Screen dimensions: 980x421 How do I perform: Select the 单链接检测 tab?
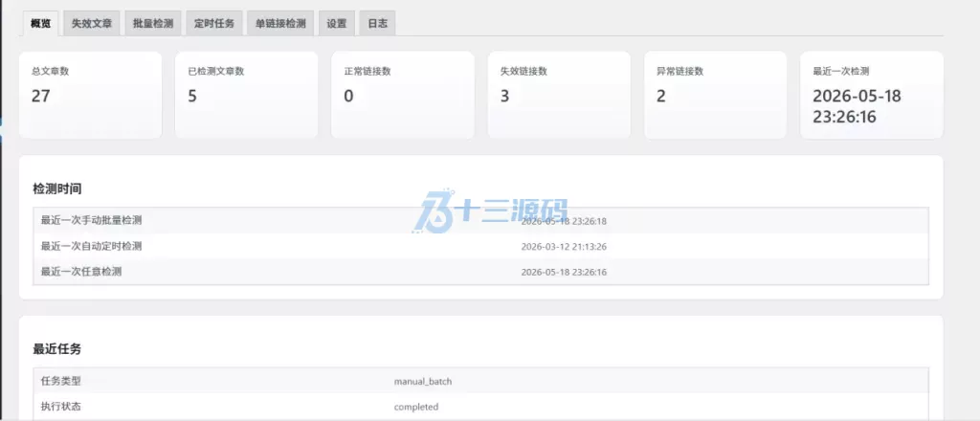pyautogui.click(x=280, y=24)
